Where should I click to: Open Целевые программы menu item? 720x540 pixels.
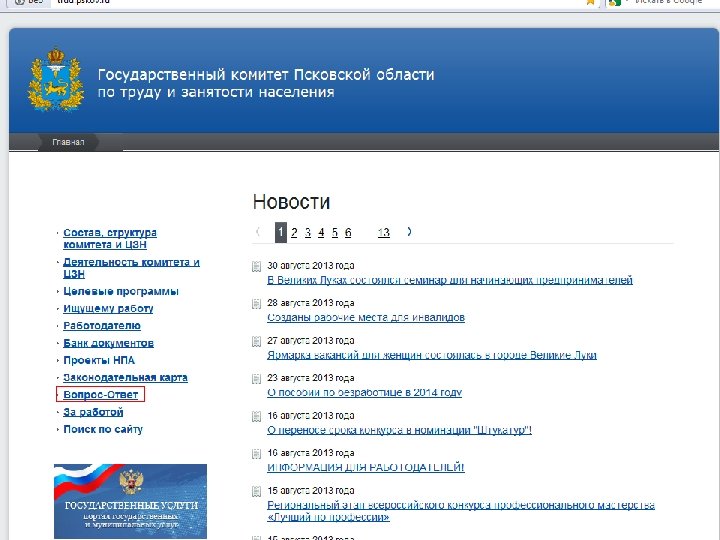[121, 292]
